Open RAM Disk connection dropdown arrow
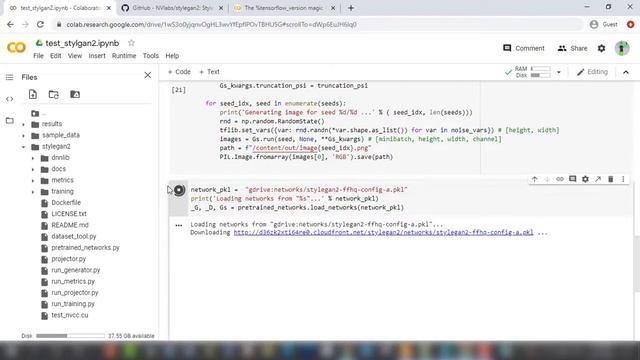Screen dimensions: 640x360 point(559,72)
